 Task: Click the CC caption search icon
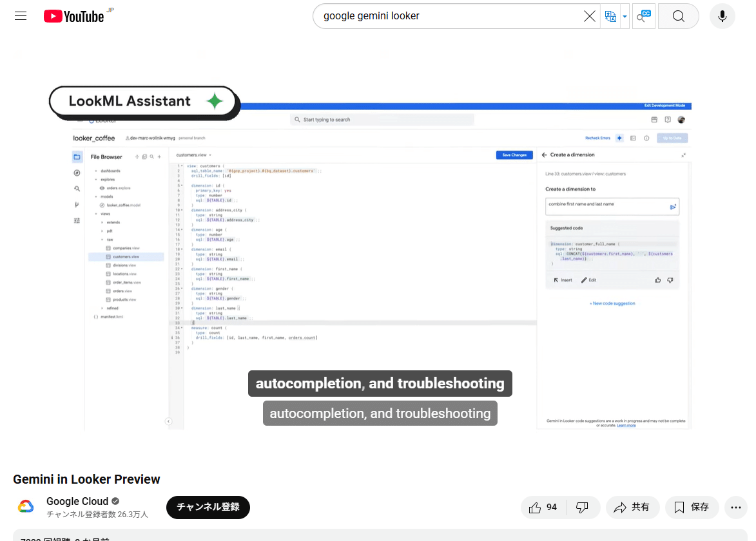pos(644,16)
